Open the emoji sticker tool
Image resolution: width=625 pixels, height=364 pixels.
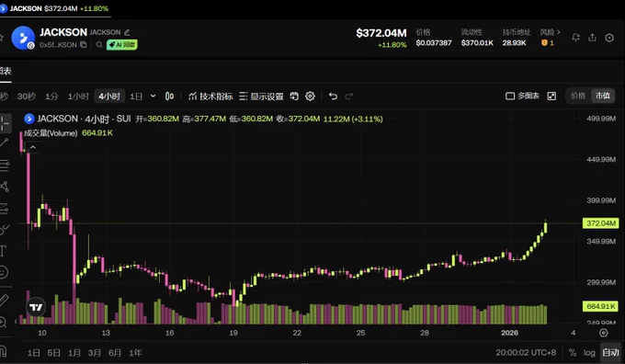pyautogui.click(x=3, y=273)
